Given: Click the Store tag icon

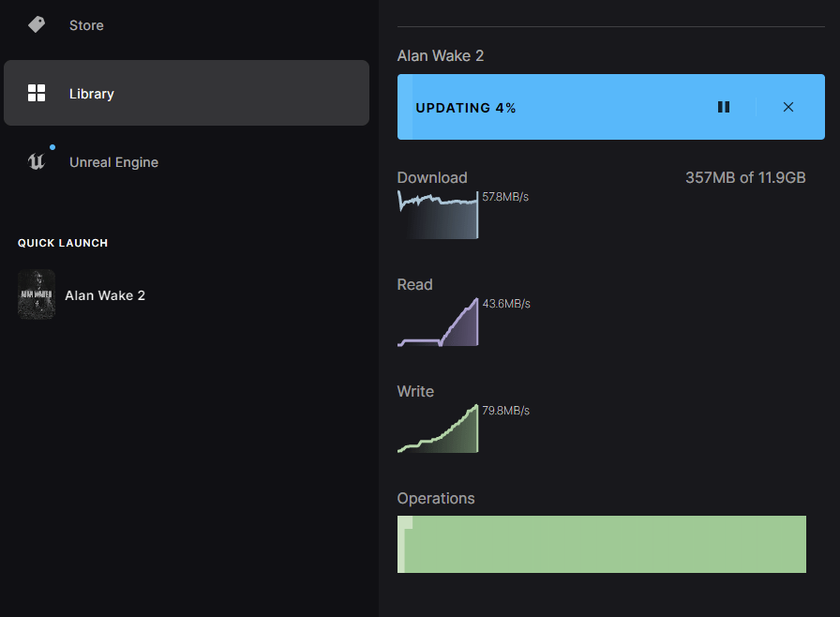Looking at the screenshot, I should tap(37, 25).
